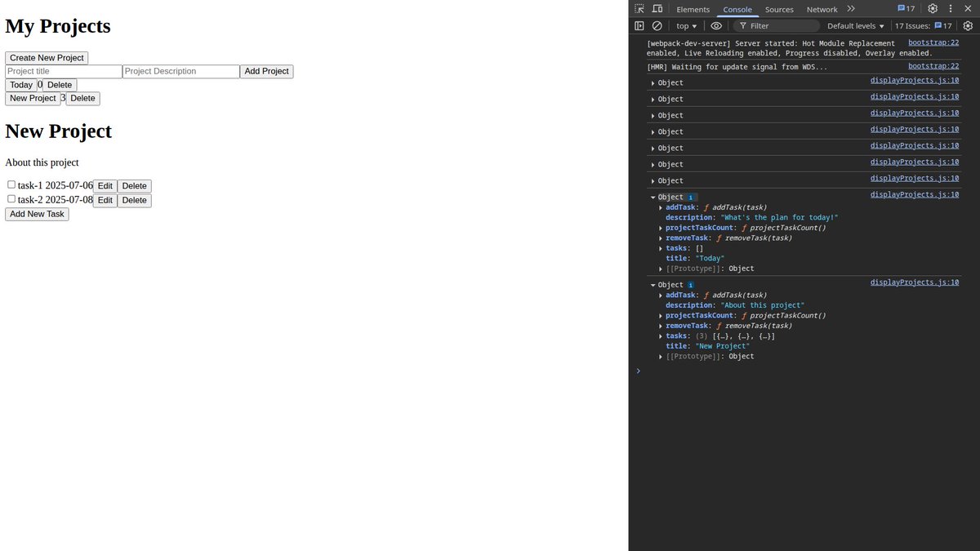Click the 17 Issues link
The height and width of the screenshot is (551, 980).
point(924,26)
